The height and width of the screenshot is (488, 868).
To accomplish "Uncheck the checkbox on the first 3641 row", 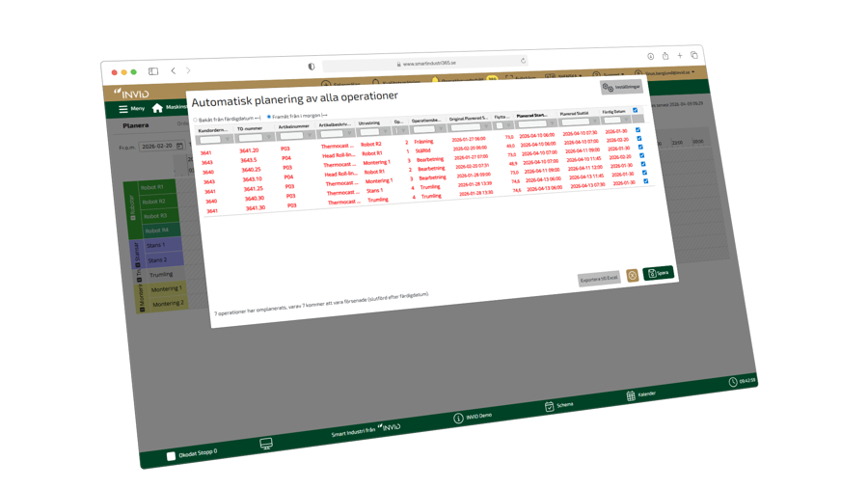I will [x=638, y=129].
